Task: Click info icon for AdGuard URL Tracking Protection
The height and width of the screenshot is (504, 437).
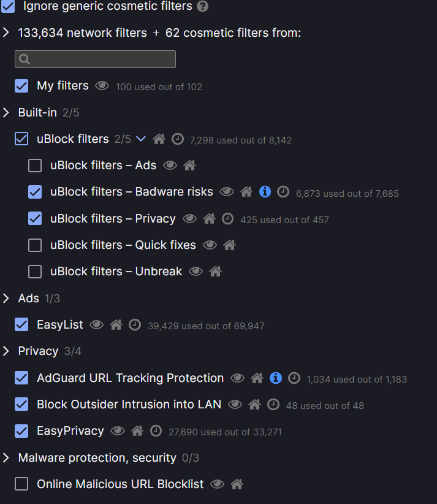Action: click(x=276, y=378)
